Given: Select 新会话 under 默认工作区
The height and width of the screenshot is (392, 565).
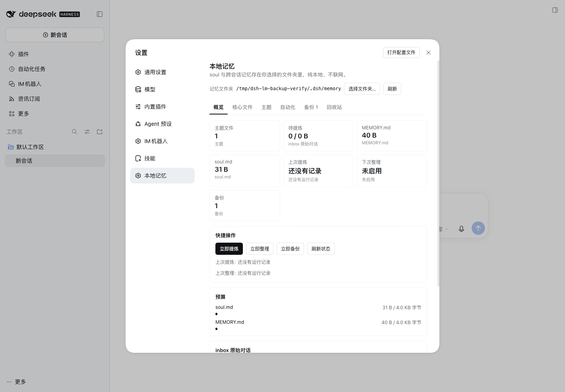Looking at the screenshot, I should tap(55, 161).
